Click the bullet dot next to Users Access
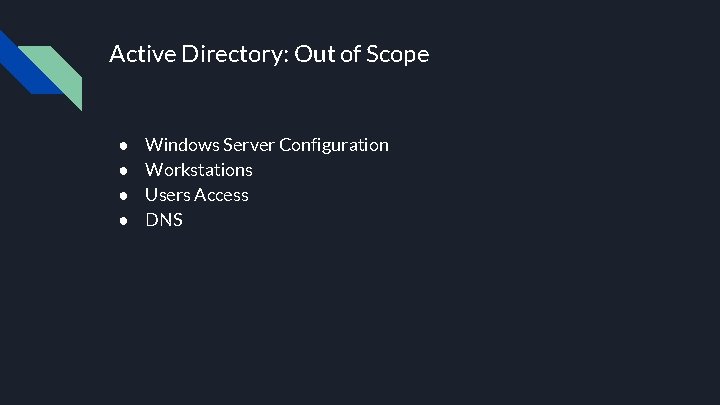The height and width of the screenshot is (405, 720). click(x=122, y=195)
